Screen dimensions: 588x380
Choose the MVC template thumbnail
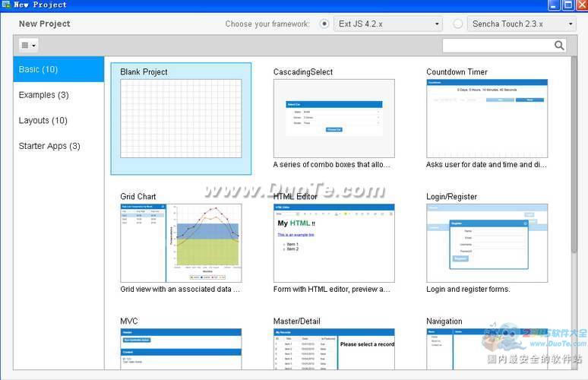tap(181, 350)
